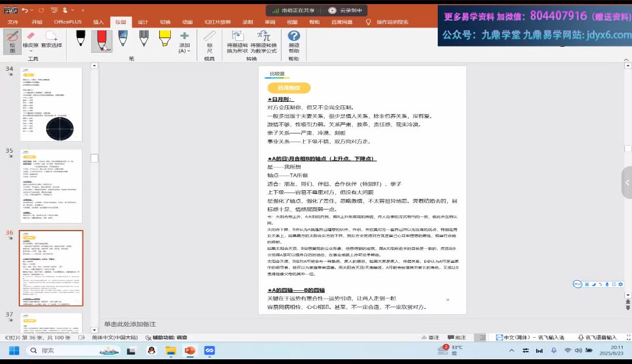Expand the Windows system tray hidden icons chevron
The height and width of the screenshot is (364, 632).
coord(511,351)
